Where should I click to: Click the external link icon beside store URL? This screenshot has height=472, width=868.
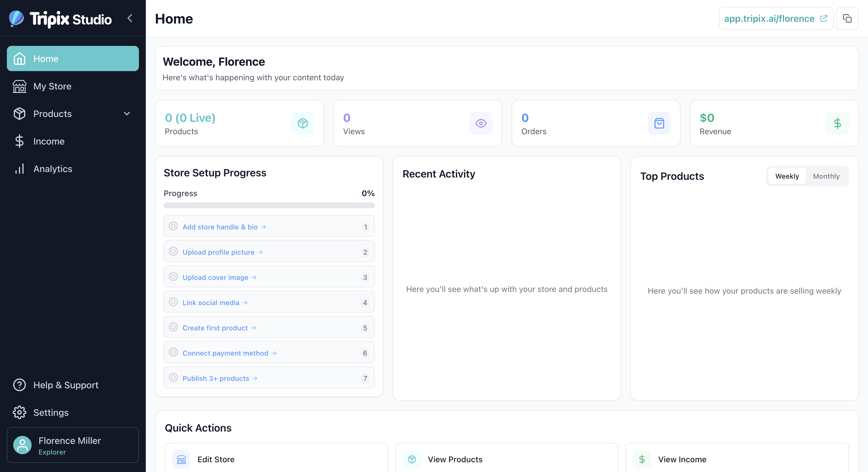pos(824,19)
